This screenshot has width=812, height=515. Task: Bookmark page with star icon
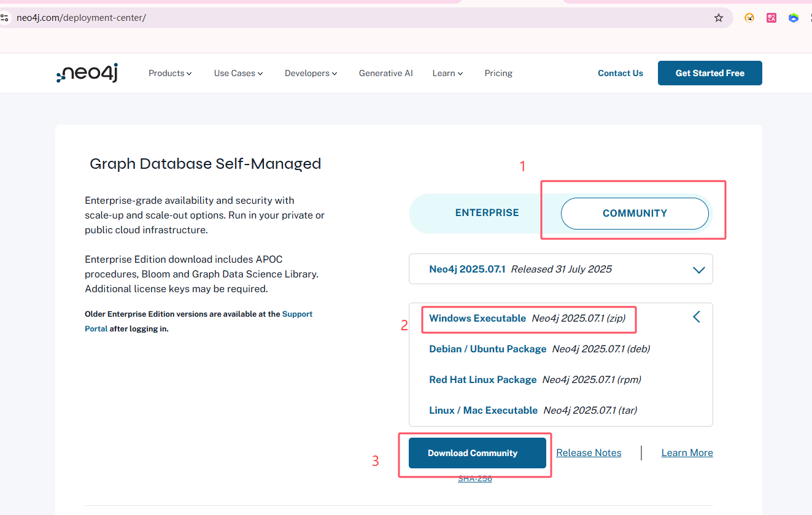tap(719, 18)
